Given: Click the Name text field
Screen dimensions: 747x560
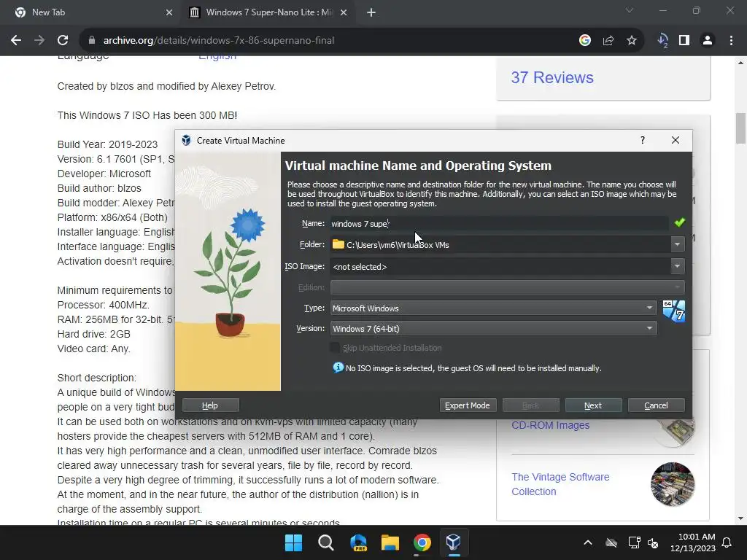Looking at the screenshot, I should [x=499, y=223].
